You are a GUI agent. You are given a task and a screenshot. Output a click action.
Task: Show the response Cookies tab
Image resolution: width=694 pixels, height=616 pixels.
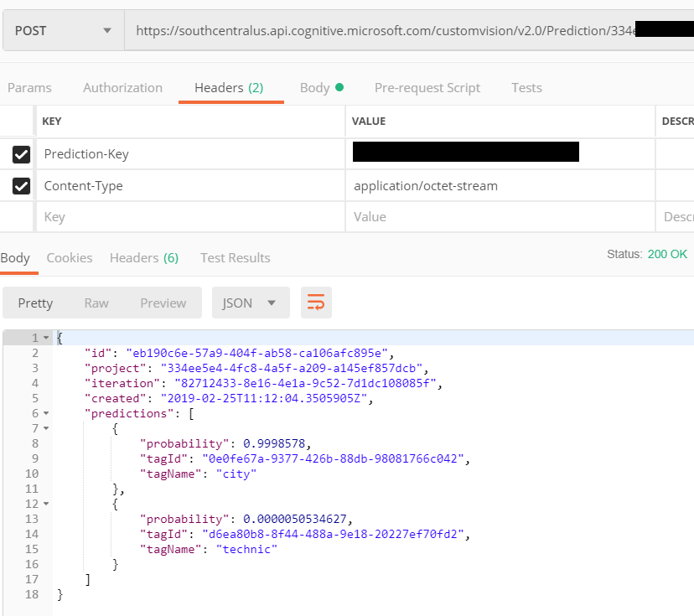[70, 258]
